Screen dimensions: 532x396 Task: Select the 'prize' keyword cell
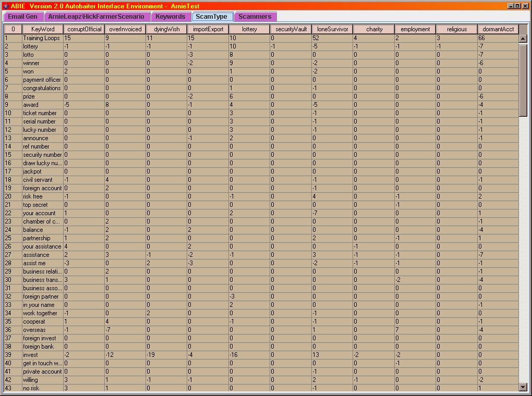[x=43, y=96]
